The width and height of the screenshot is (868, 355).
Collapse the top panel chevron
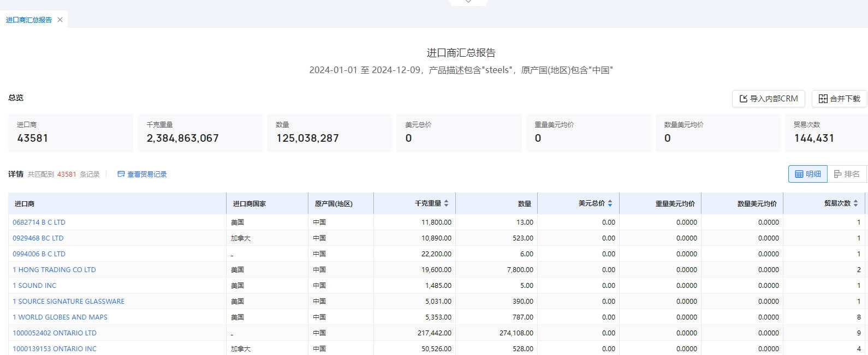[468, 2]
